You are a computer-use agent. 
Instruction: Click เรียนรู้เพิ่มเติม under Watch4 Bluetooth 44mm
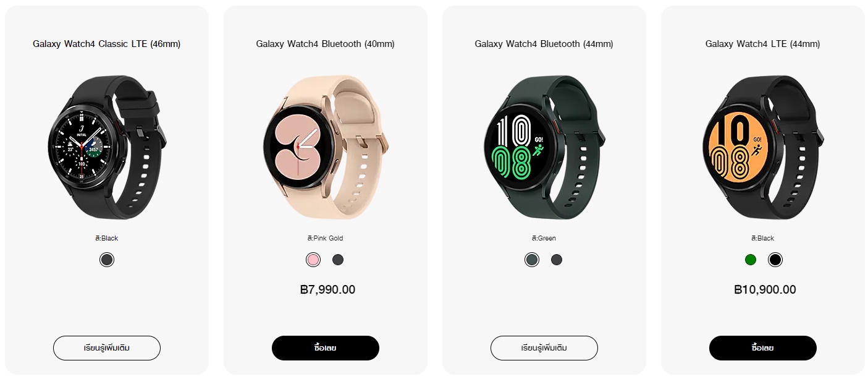pyautogui.click(x=544, y=348)
